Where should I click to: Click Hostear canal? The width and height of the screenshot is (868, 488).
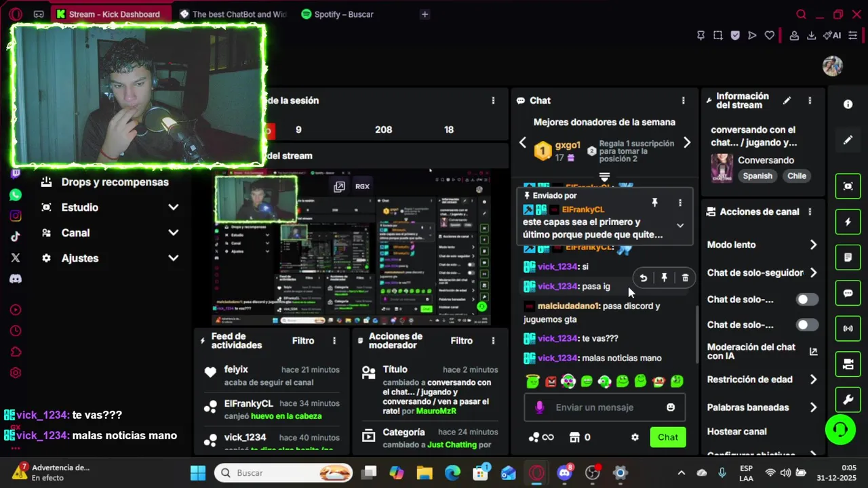[737, 431]
